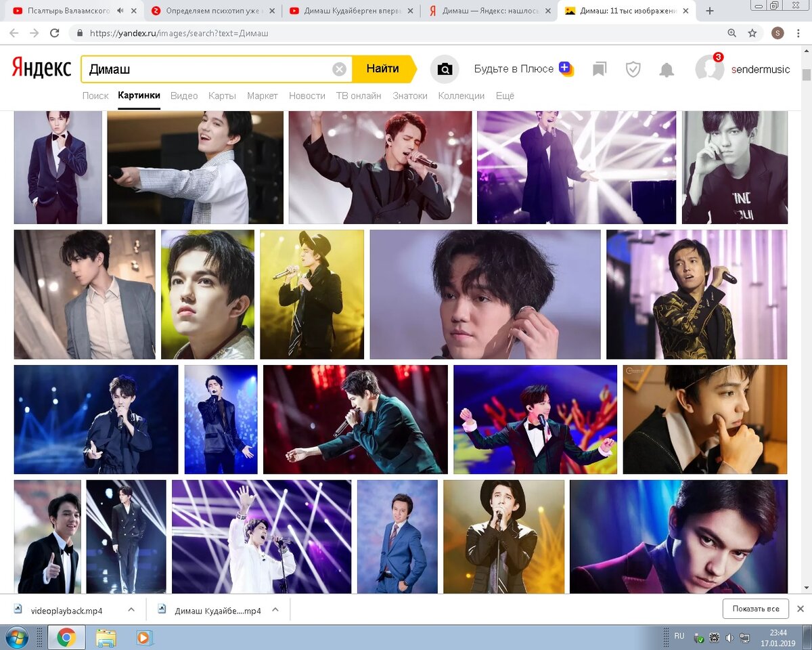Click the Yandex Plus badge icon
The image size is (812, 650).
(x=566, y=68)
